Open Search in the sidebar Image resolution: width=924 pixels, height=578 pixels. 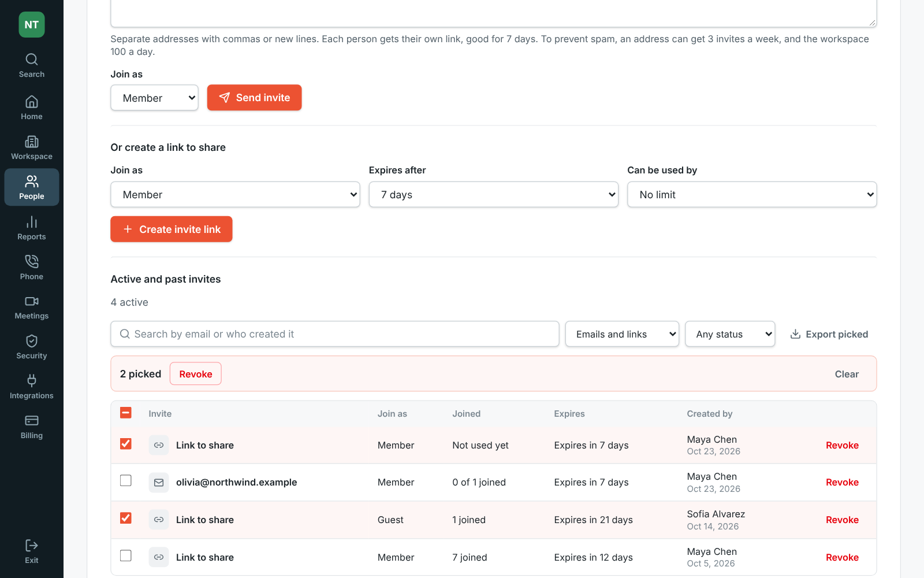pyautogui.click(x=32, y=66)
